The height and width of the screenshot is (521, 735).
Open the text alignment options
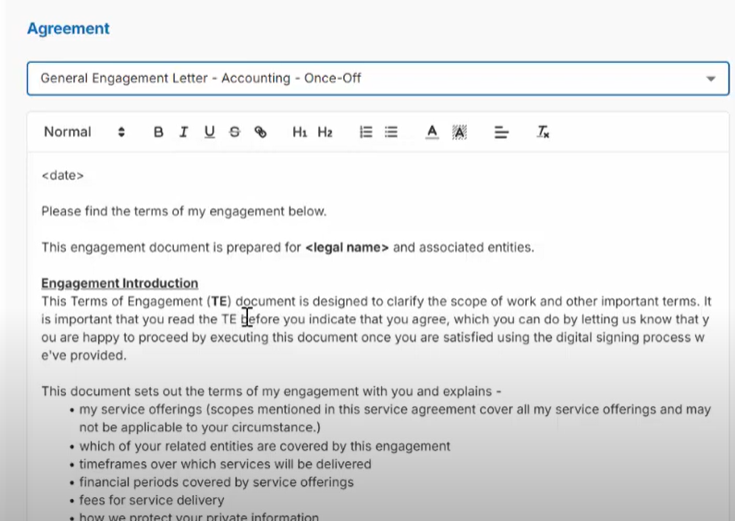click(501, 132)
